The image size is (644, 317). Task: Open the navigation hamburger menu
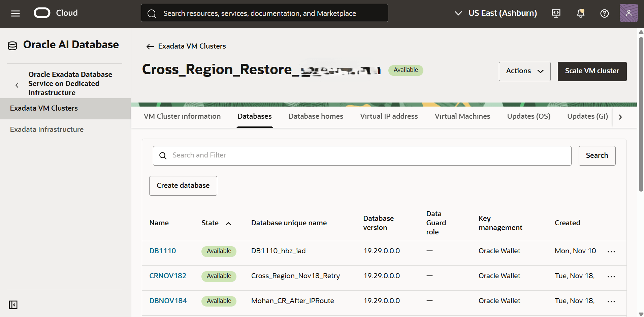coord(15,13)
